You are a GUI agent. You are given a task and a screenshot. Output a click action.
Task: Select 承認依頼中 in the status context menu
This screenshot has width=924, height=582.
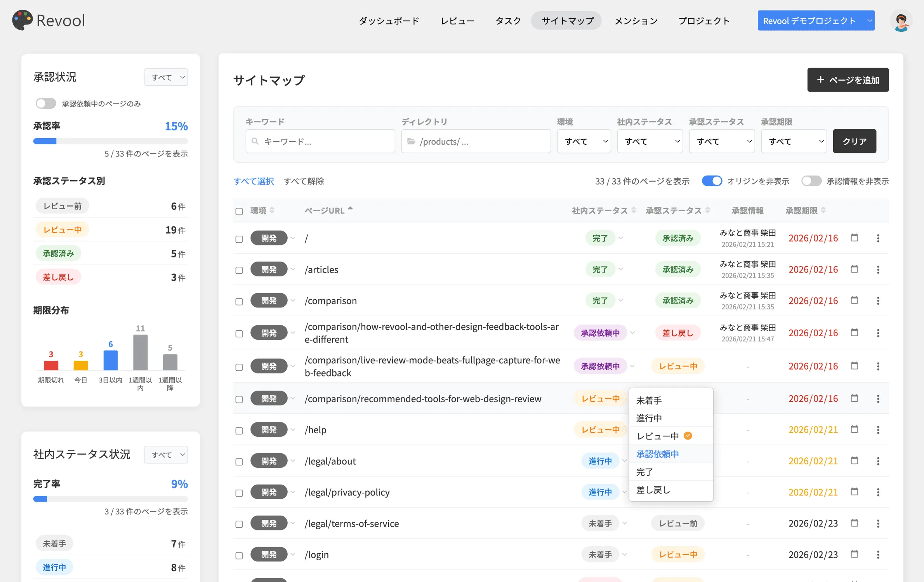[657, 454]
